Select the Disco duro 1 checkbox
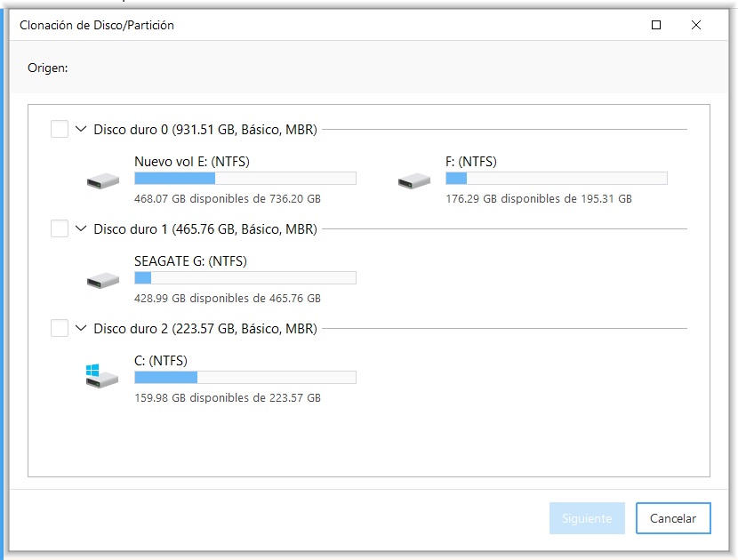This screenshot has width=738, height=560. click(60, 229)
